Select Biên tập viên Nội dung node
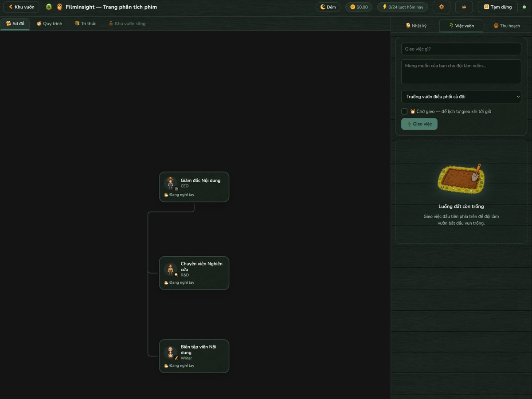 tap(194, 356)
